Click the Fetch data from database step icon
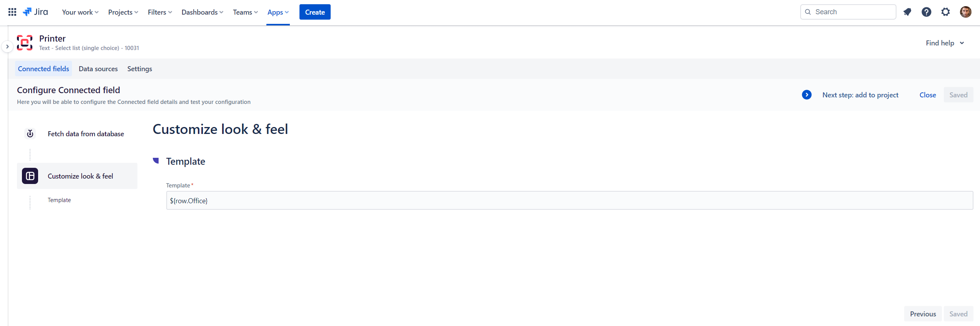 [x=30, y=134]
